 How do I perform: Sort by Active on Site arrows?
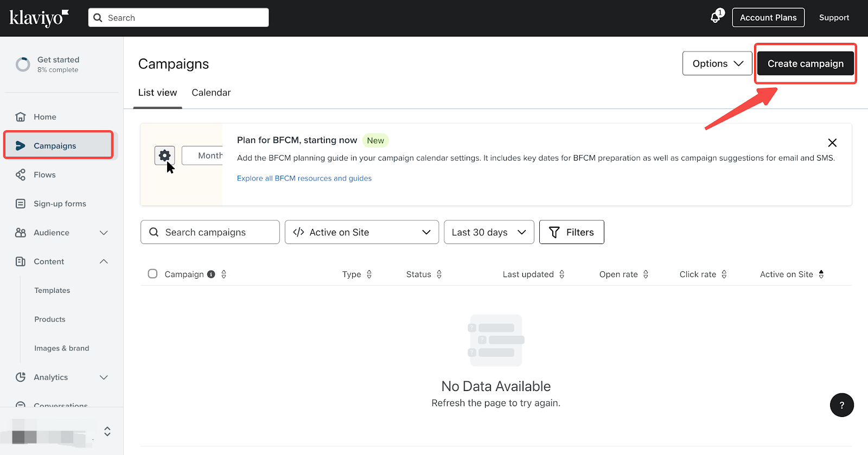point(821,274)
